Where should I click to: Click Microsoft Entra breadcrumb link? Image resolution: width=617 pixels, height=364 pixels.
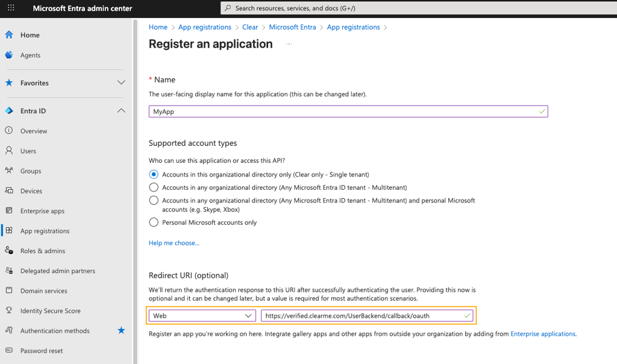(x=292, y=27)
